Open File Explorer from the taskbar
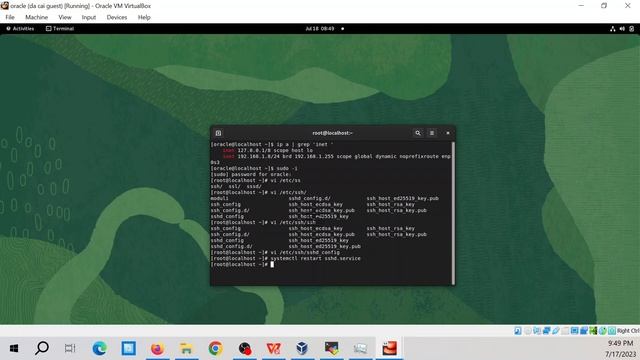Screen dimensions: 640x360 coord(187,348)
